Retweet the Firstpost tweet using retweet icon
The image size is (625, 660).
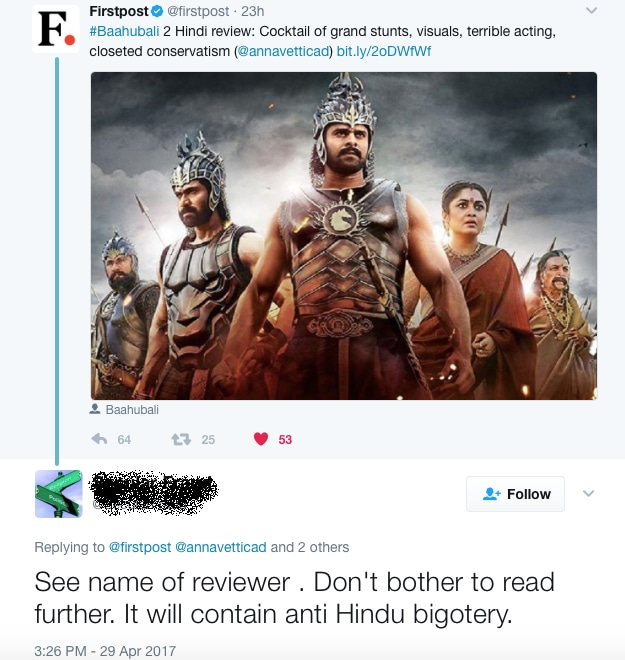(181, 439)
